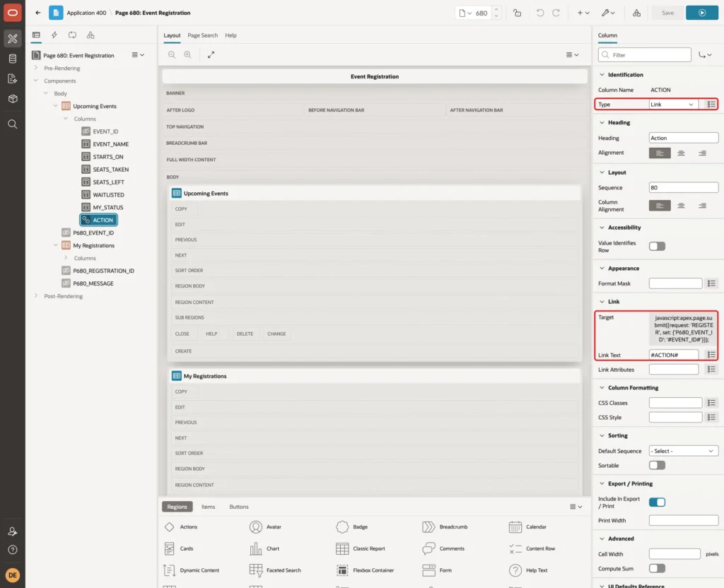Open the Layout tab
This screenshot has height=588, width=724.
(172, 35)
